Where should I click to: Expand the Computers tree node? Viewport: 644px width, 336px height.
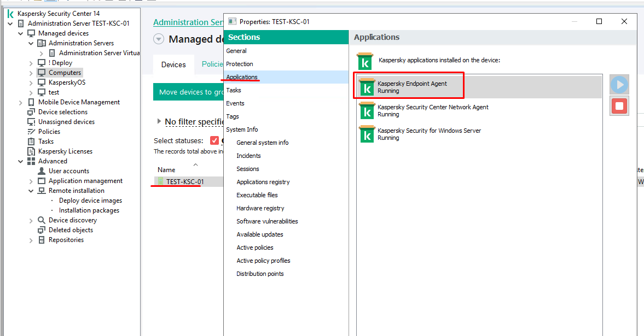[x=31, y=73]
